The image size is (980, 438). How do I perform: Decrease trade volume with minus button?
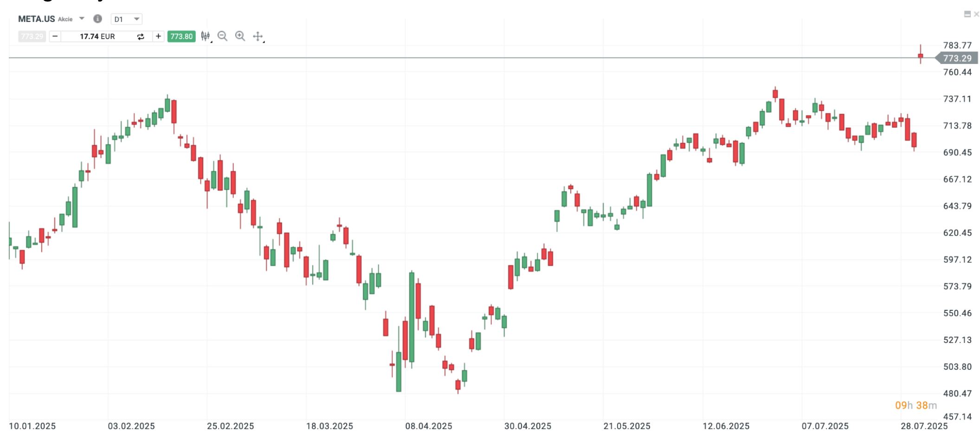click(55, 36)
